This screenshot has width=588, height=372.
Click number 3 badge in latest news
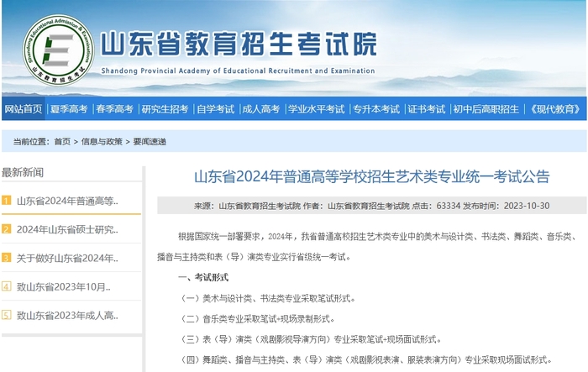(7, 258)
